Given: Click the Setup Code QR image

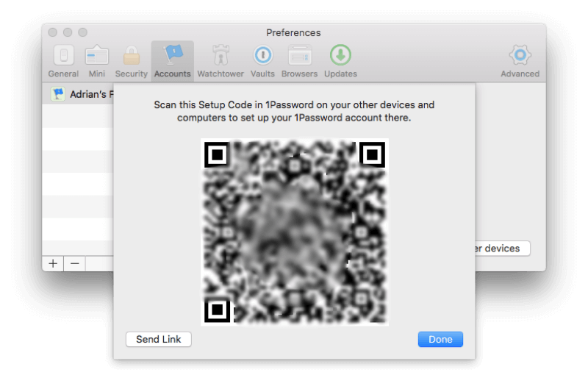Looking at the screenshot, I should [295, 232].
